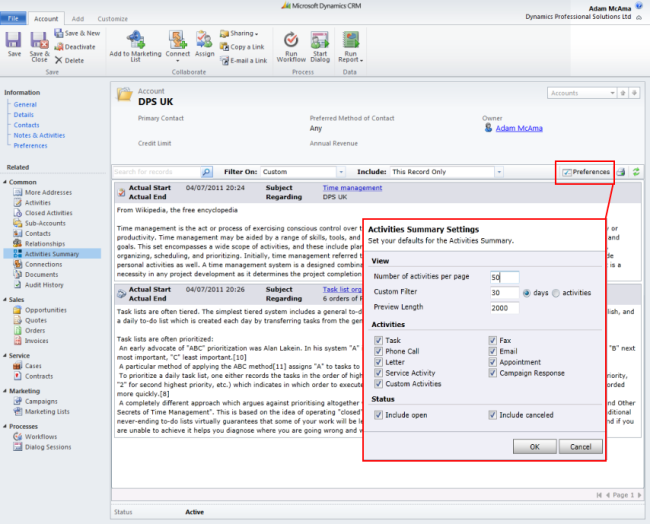This screenshot has height=524, width=650.
Task: Go to General information section
Action: [25, 104]
